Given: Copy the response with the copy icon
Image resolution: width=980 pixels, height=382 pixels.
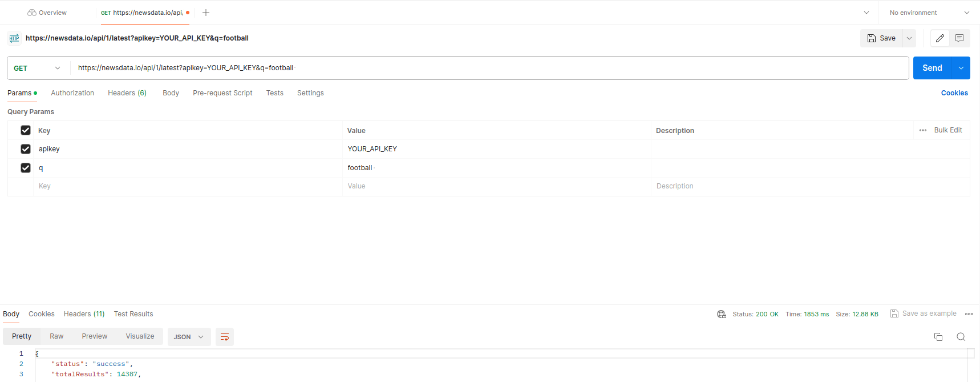Looking at the screenshot, I should [x=938, y=337].
